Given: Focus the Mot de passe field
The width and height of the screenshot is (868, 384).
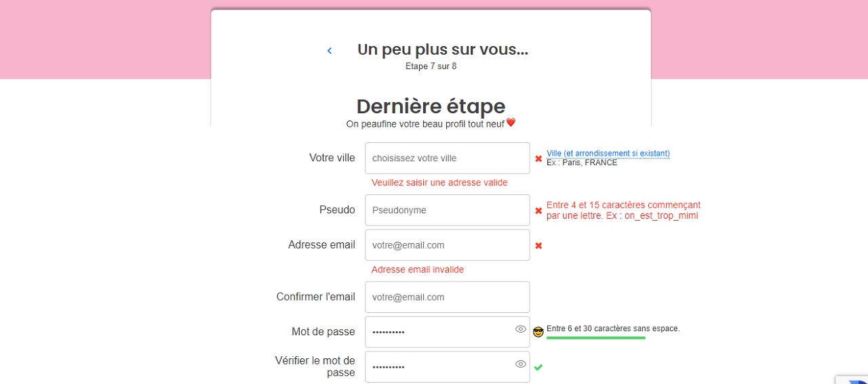Looking at the screenshot, I should pos(448,332).
